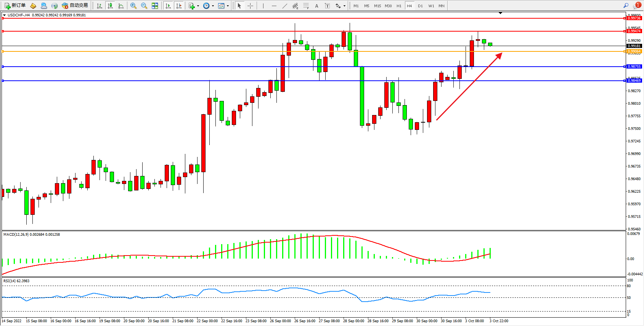Viewport: 644px width, 326px height.
Task: Zoom in on the chart
Action: (133, 6)
